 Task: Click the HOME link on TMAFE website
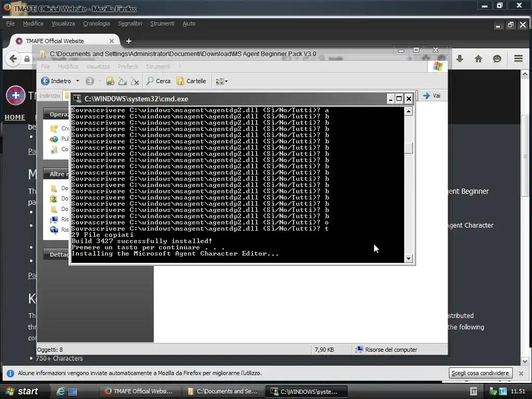pyautogui.click(x=15, y=117)
